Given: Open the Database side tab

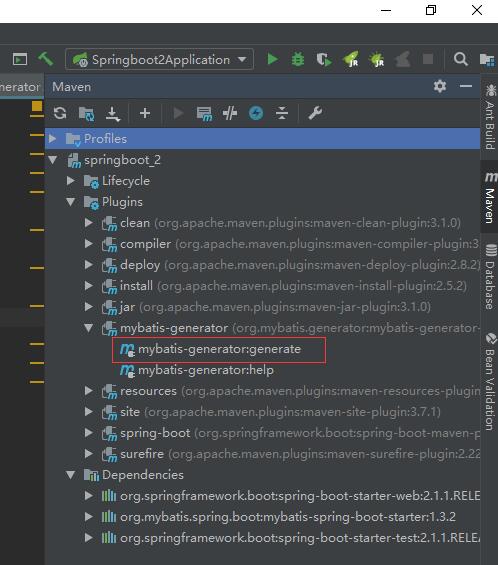Looking at the screenshot, I should [490, 277].
